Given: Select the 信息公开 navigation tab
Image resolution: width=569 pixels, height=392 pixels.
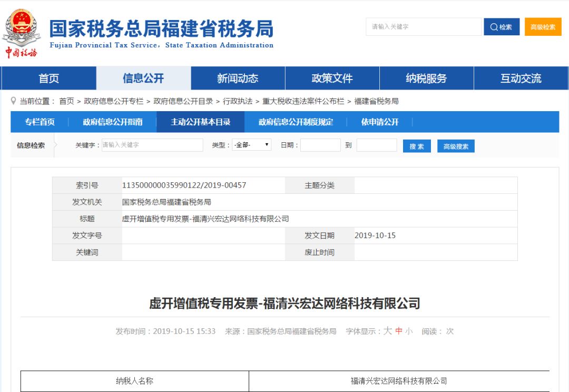Looking at the screenshot, I should (143, 78).
